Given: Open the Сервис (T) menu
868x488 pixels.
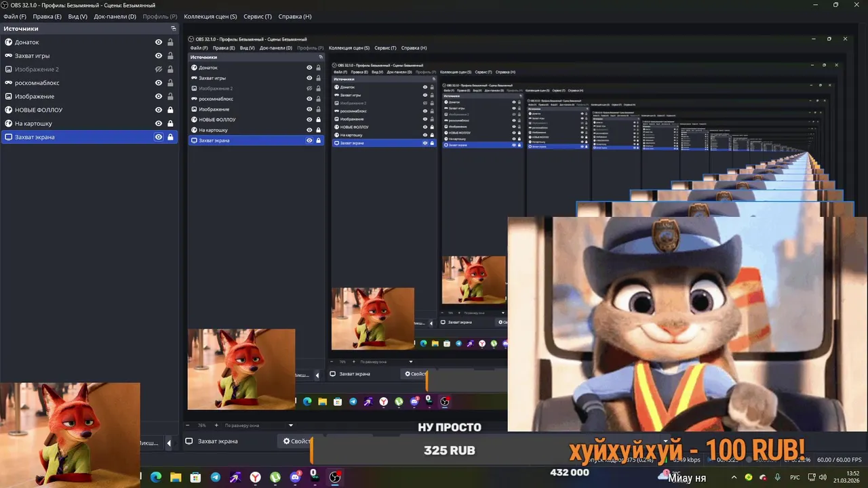Looking at the screenshot, I should click(258, 16).
